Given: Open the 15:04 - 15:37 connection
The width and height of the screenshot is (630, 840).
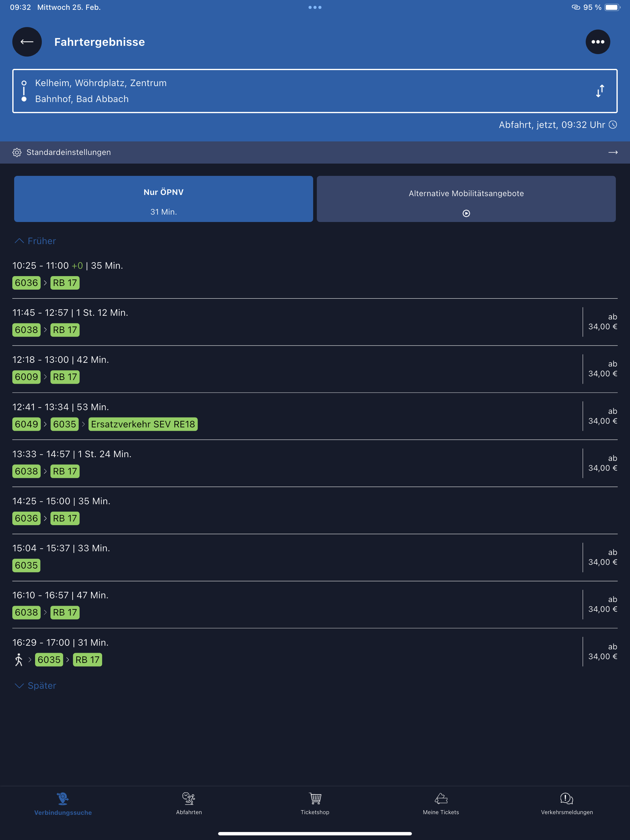Looking at the screenshot, I should [x=315, y=557].
